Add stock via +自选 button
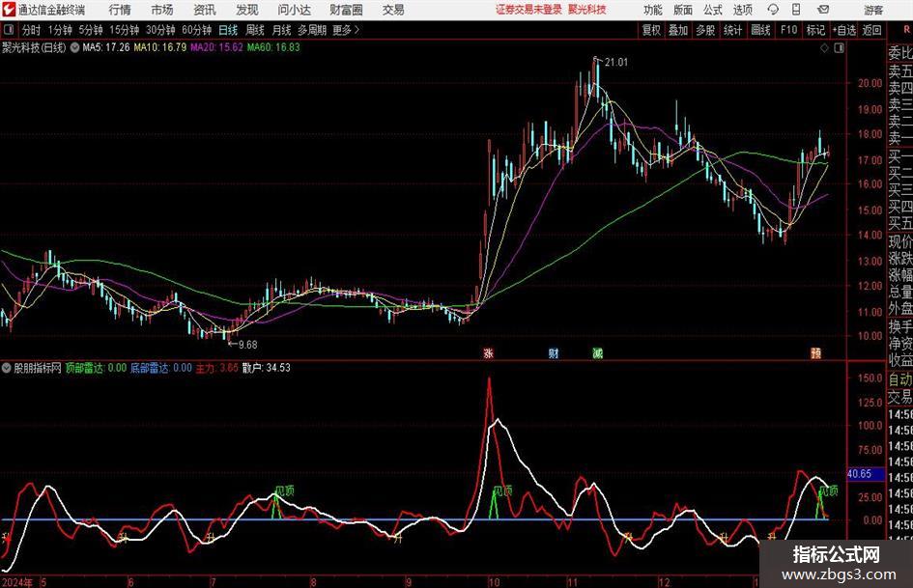Image resolution: width=913 pixels, height=588 pixels. [843, 30]
